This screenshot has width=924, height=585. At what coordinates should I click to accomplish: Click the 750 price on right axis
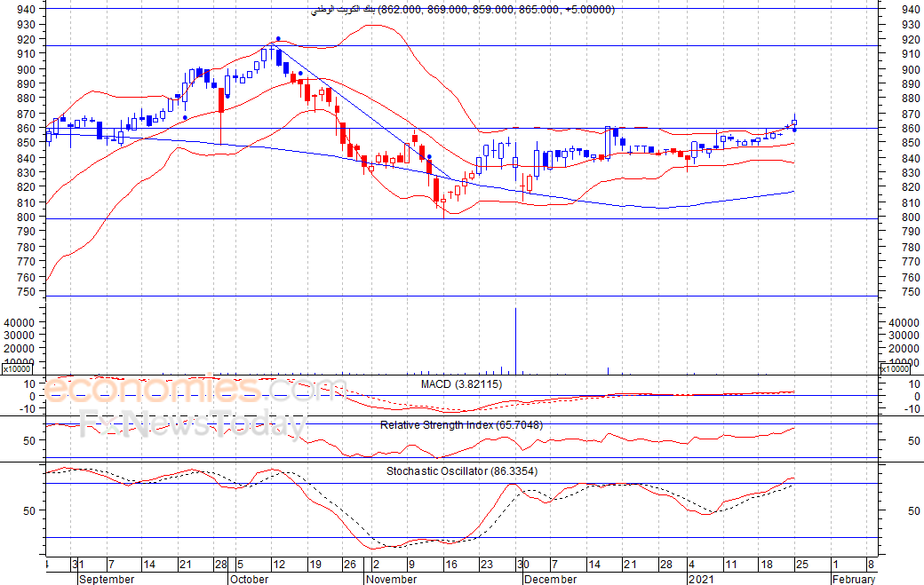point(911,292)
